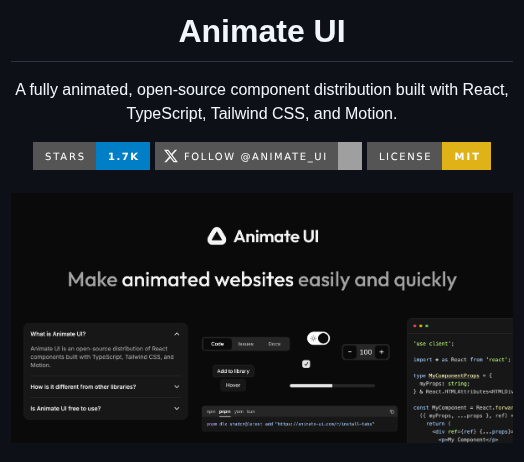Viewport: 524px width, 462px height.
Task: Click the grey count box on Follow badge
Action: tap(350, 156)
